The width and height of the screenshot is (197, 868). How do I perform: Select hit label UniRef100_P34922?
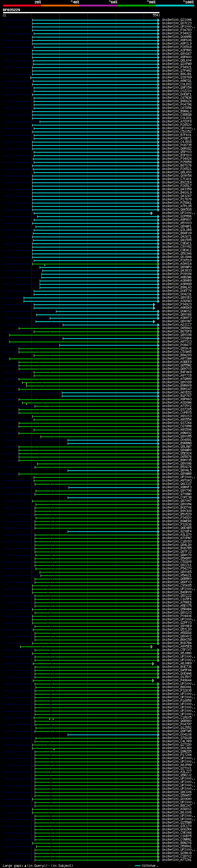coord(177,34)
